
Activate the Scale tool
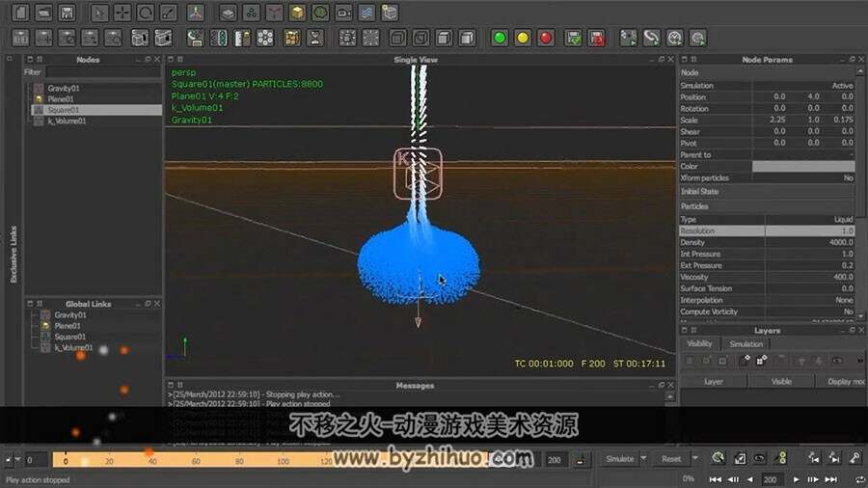coord(168,13)
